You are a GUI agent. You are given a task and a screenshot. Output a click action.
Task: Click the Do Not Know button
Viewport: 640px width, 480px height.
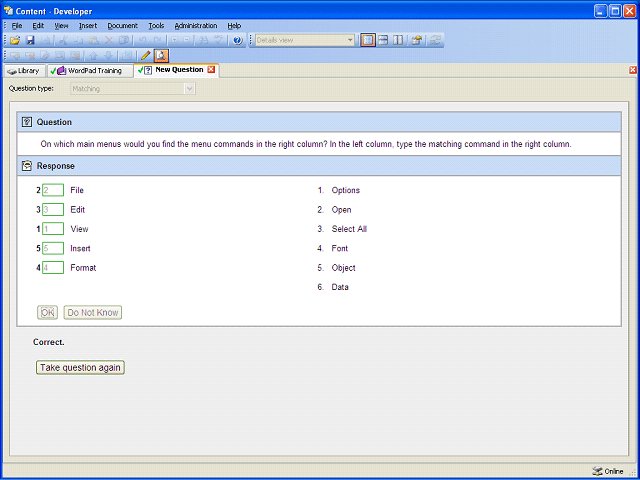click(x=93, y=312)
